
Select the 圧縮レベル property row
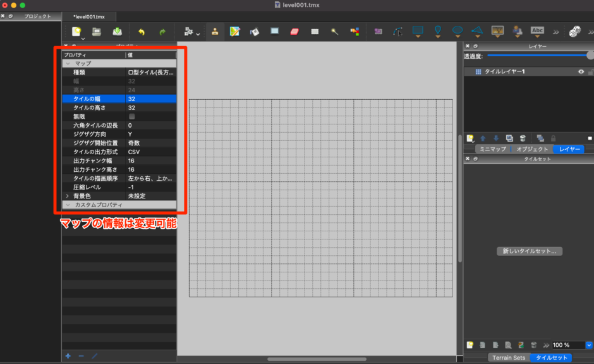[x=119, y=188]
